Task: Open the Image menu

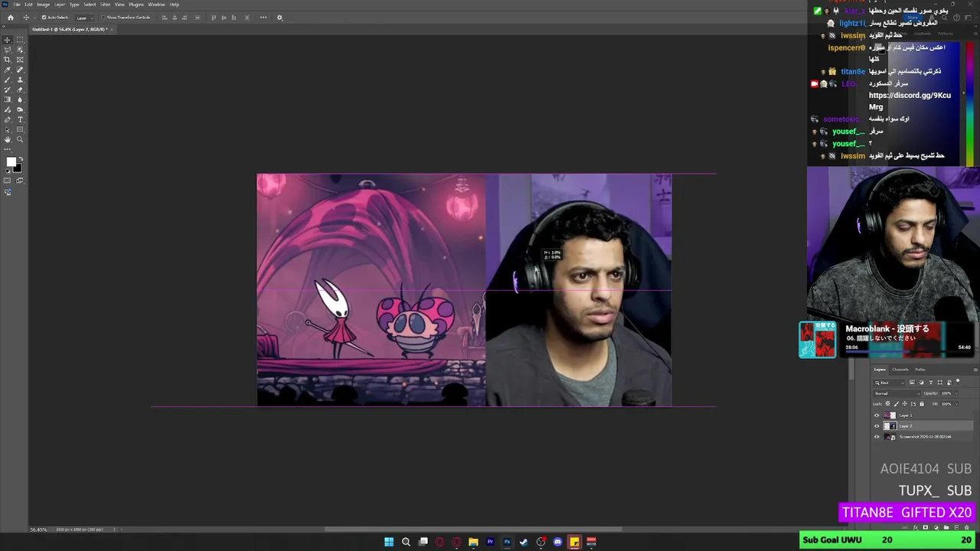Action: 43,5
